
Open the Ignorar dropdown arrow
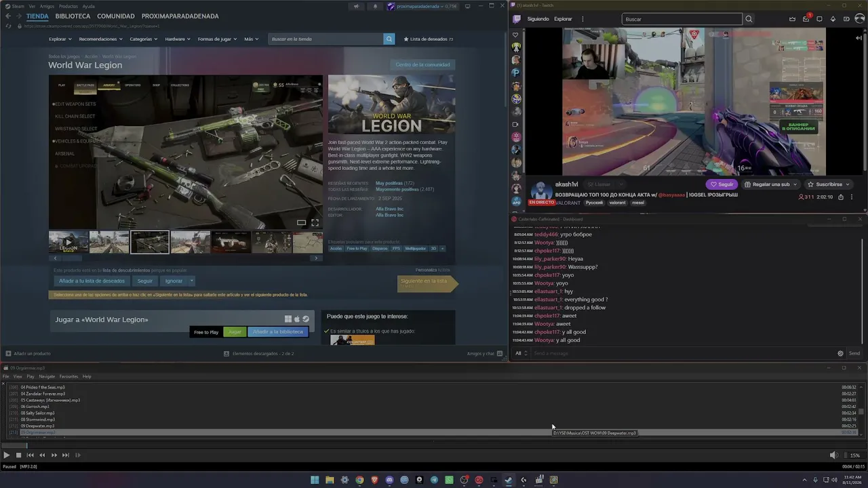point(191,281)
